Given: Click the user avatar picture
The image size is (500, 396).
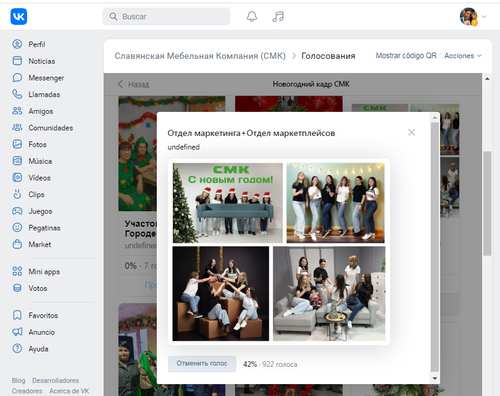Looking at the screenshot, I should click(468, 16).
